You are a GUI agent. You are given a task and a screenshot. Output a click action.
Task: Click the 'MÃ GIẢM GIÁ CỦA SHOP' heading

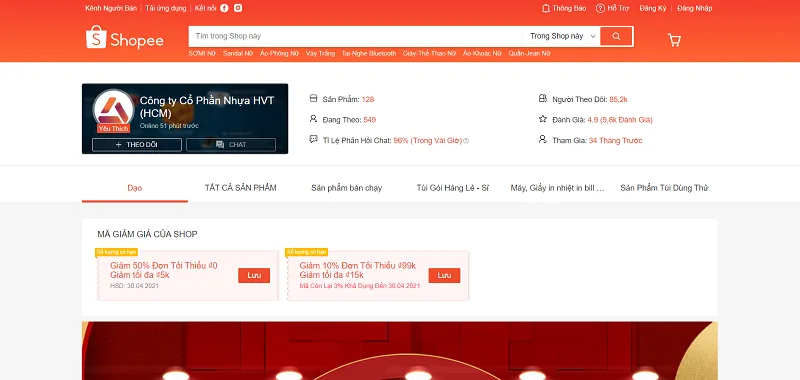click(147, 234)
